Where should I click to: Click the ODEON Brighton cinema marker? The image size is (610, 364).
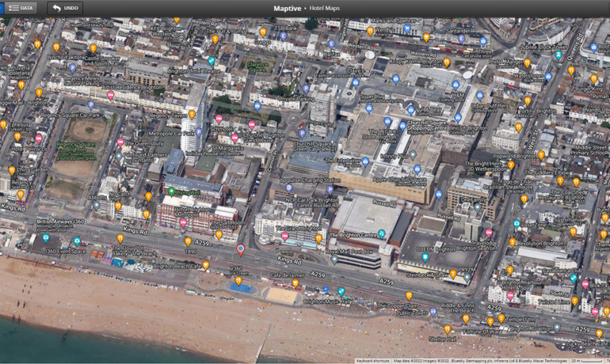tap(425, 257)
